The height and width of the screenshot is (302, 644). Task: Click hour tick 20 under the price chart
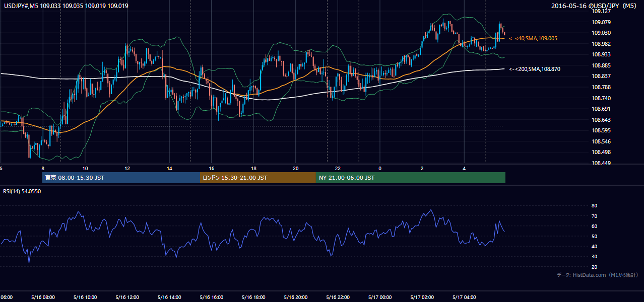coord(296,168)
